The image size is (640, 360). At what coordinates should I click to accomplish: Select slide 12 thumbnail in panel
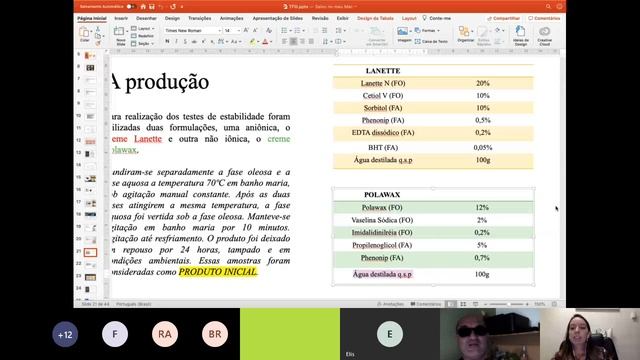coord(90,141)
